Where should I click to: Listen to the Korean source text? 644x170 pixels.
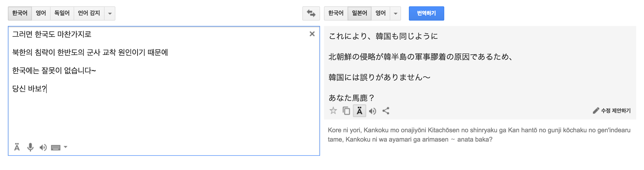[43, 147]
